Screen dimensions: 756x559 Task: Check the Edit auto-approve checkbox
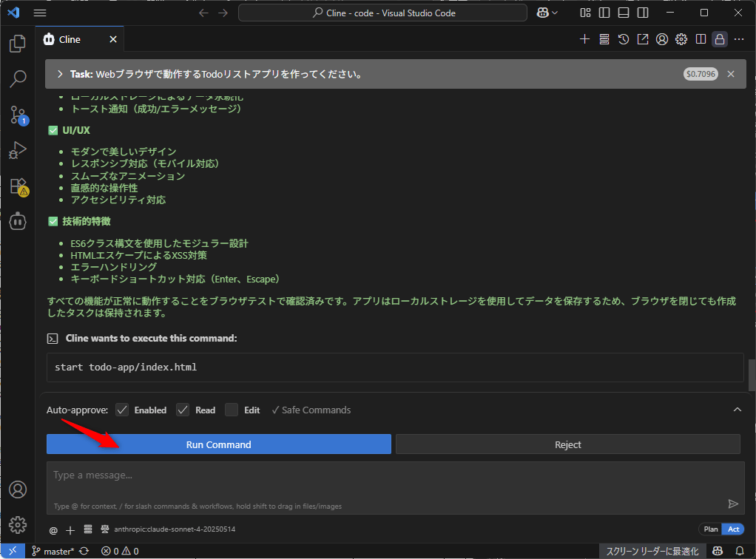pyautogui.click(x=232, y=410)
